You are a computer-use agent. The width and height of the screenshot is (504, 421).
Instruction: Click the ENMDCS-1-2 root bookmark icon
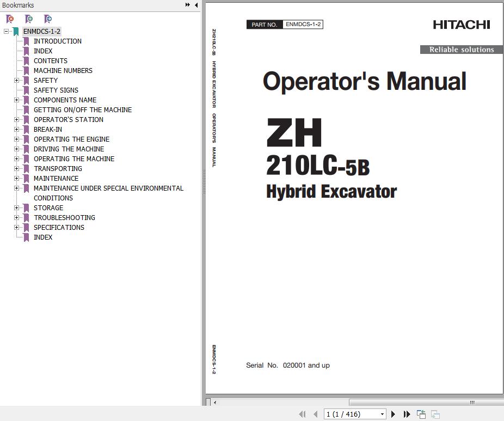click(16, 32)
